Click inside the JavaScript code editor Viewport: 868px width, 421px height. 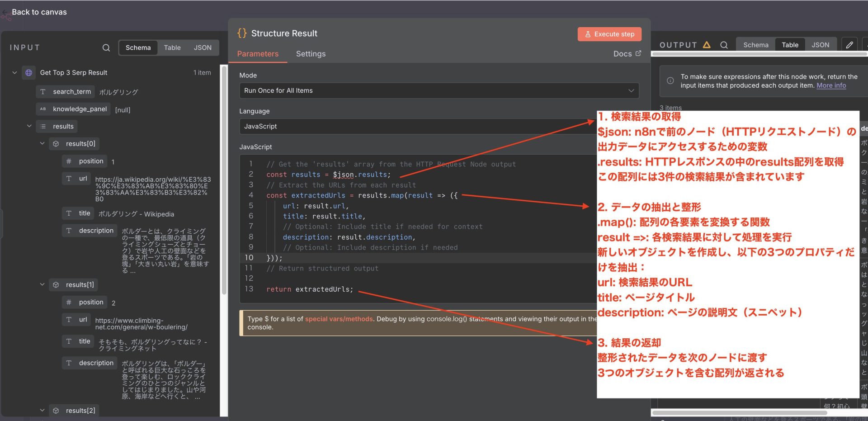[x=407, y=278]
